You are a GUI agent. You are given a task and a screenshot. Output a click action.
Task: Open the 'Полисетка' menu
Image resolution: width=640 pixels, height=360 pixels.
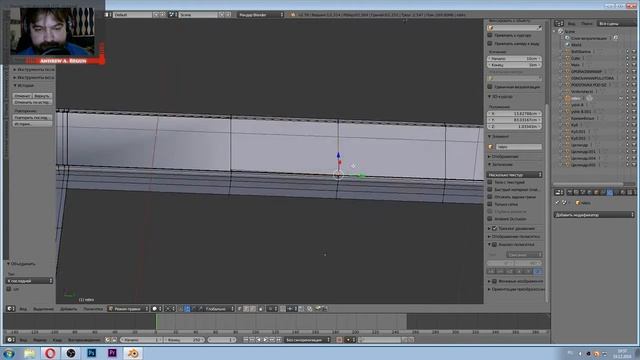point(93,309)
